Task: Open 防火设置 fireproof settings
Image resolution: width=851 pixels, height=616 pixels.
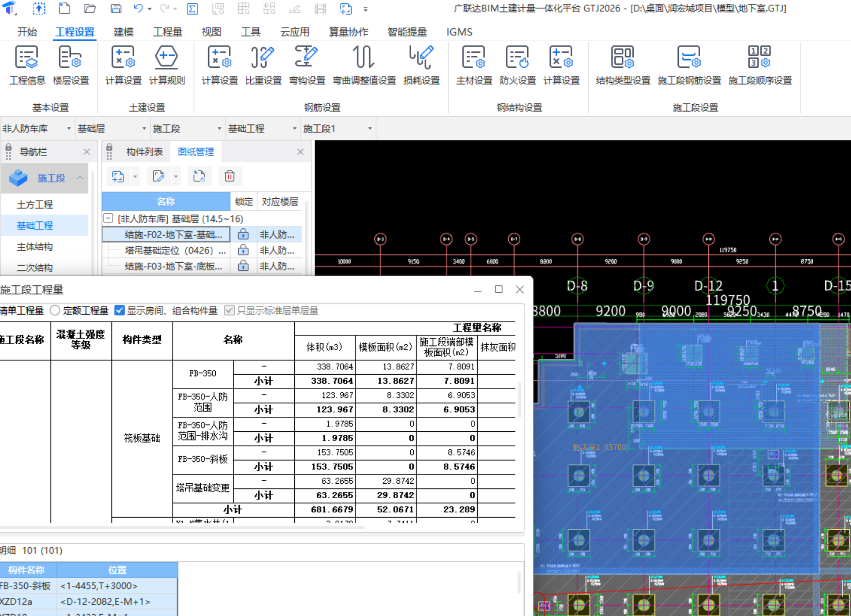Action: point(517,65)
